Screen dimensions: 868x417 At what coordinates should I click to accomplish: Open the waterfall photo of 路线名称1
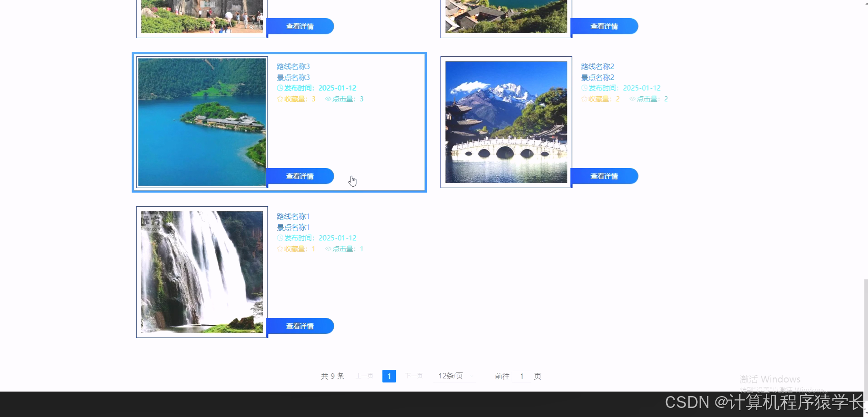click(x=202, y=272)
